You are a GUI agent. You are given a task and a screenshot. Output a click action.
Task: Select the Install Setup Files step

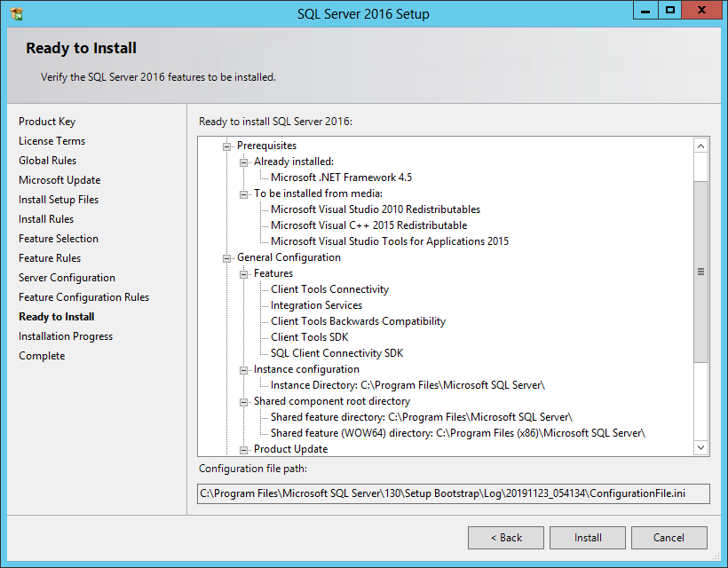[59, 200]
